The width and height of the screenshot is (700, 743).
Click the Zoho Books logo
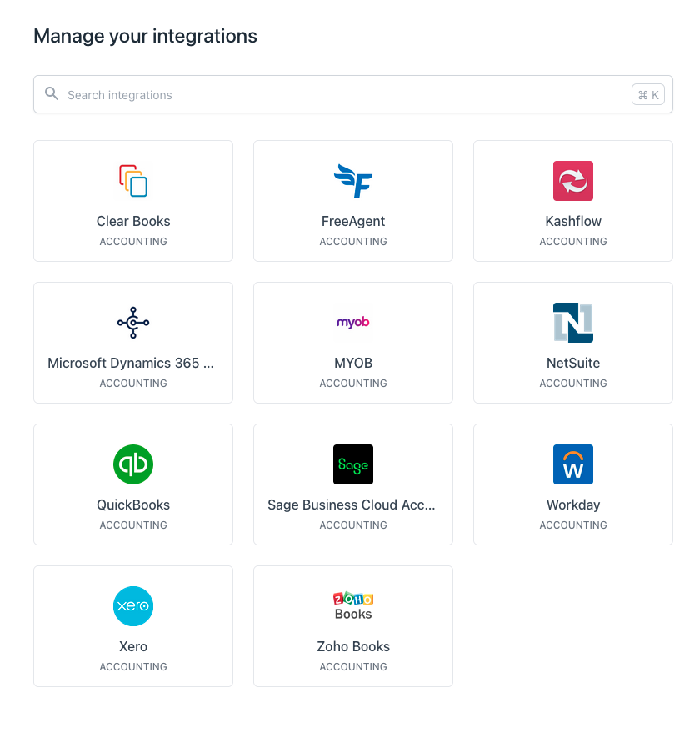[x=353, y=606]
